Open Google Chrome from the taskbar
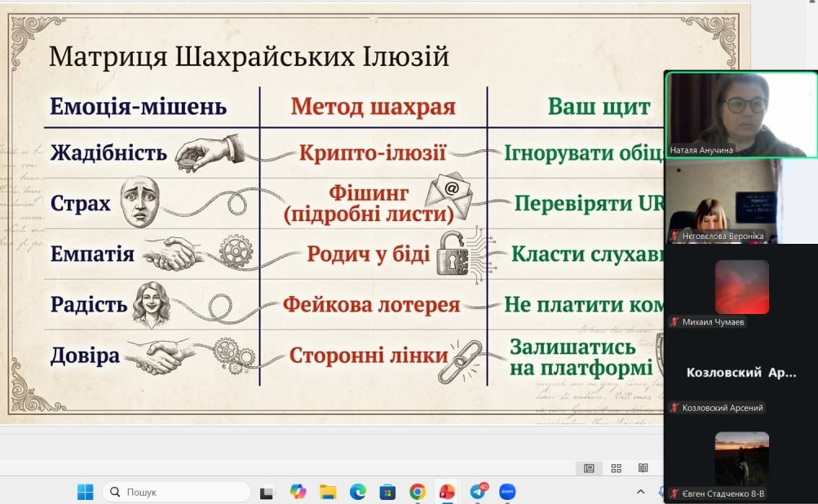The height and width of the screenshot is (504, 818). pyautogui.click(x=418, y=492)
